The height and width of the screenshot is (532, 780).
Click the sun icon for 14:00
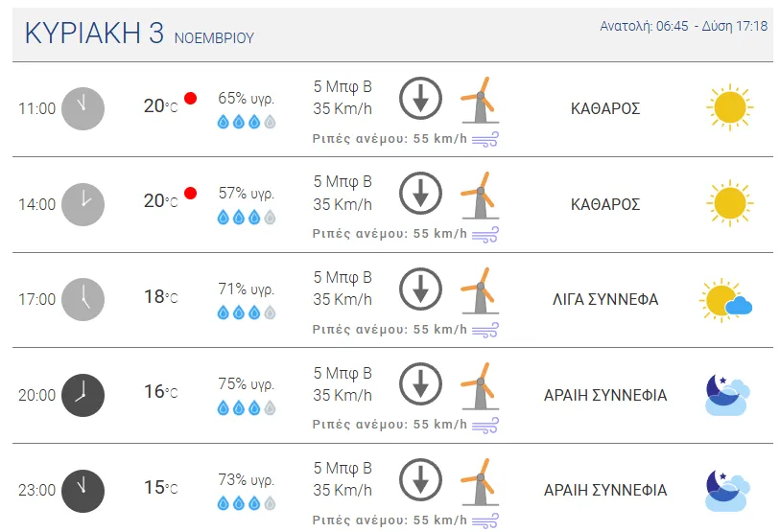729,203
